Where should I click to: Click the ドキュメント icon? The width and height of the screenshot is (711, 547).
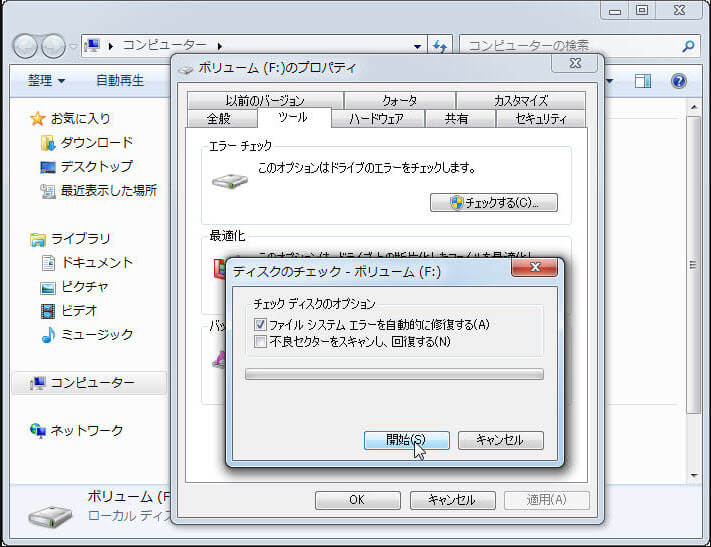pyautogui.click(x=48, y=263)
